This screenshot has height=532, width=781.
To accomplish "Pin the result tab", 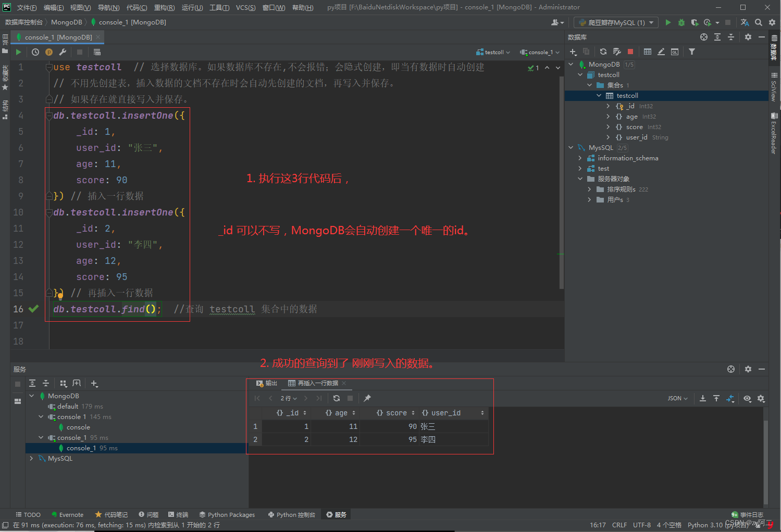I will tap(367, 398).
